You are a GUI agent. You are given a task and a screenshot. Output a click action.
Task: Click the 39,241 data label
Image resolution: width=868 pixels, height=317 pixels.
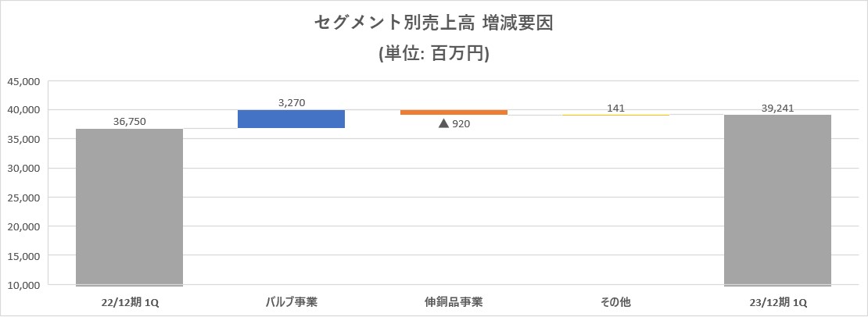pos(778,109)
